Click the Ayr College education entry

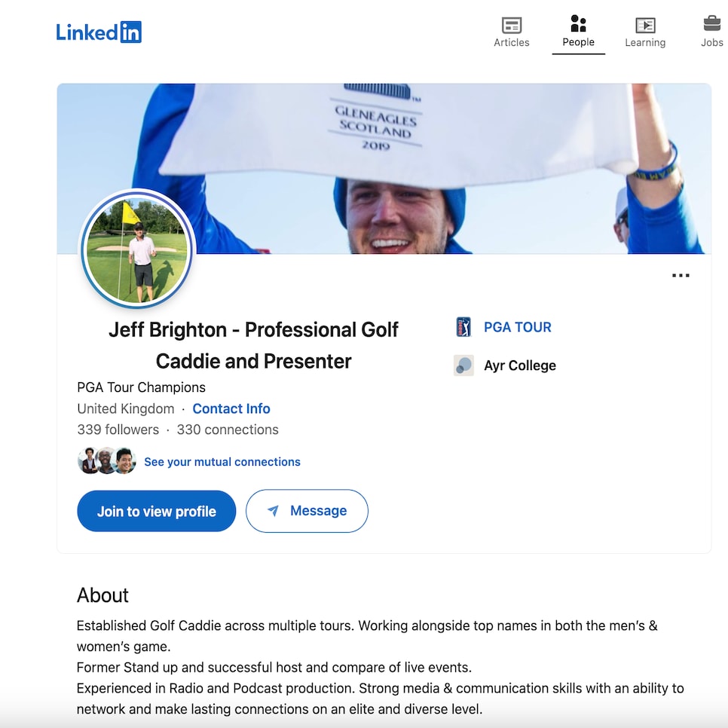click(519, 366)
